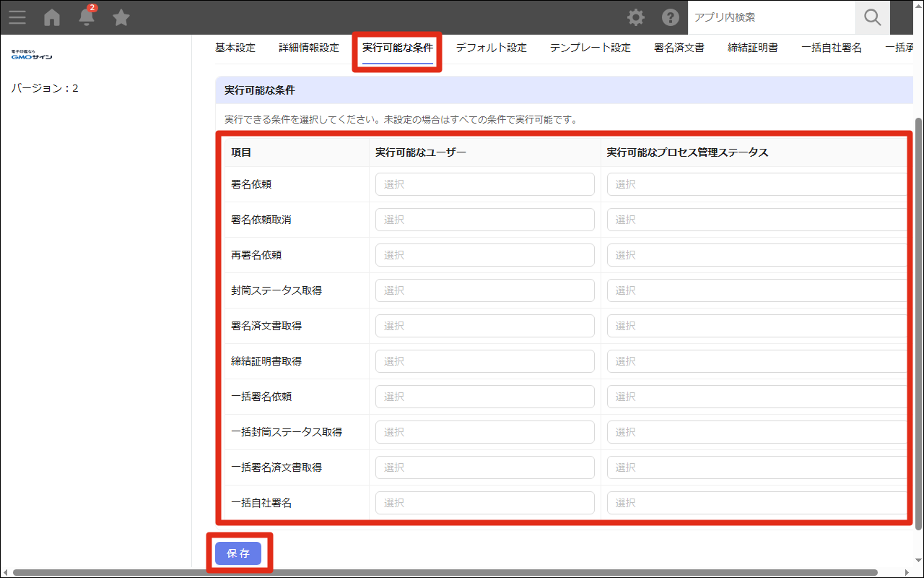
Task: Open status dropdown for 一括自社署名 row
Action: click(757, 503)
